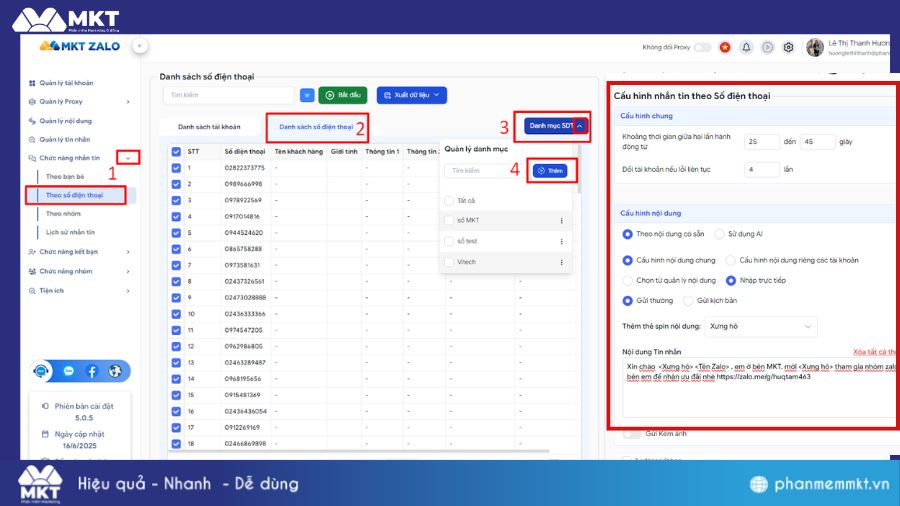The height and width of the screenshot is (506, 900).
Task: Select the Nhập trực tiếp radio option
Action: click(731, 281)
